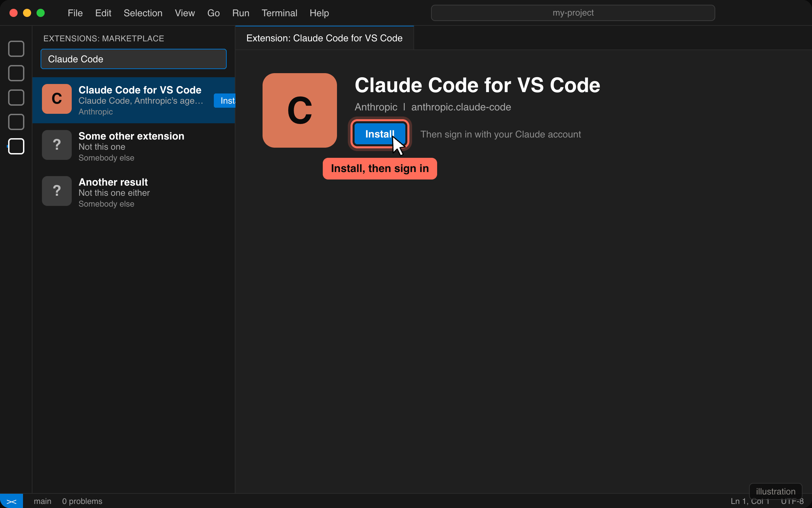
Task: Click the green maximize window button
Action: click(41, 13)
